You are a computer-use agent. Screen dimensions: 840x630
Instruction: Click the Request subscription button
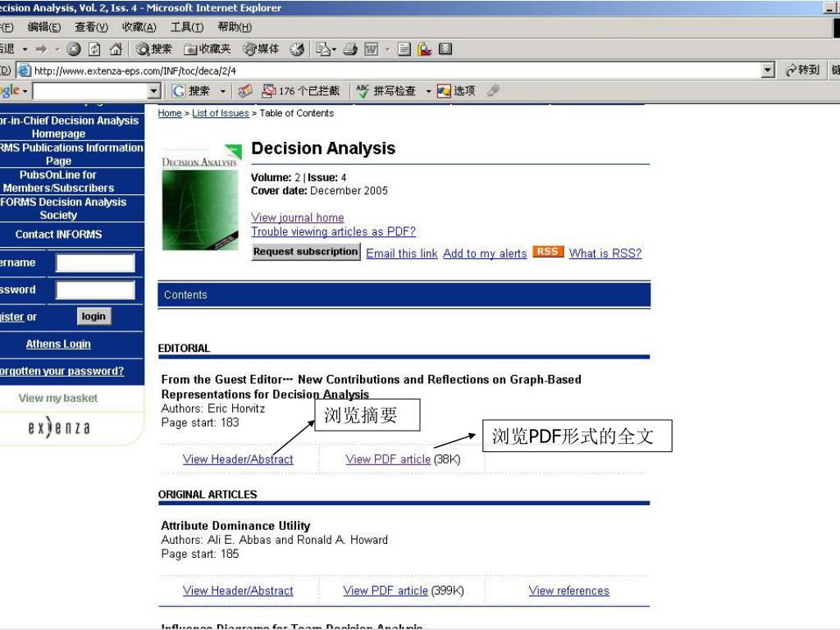click(306, 252)
